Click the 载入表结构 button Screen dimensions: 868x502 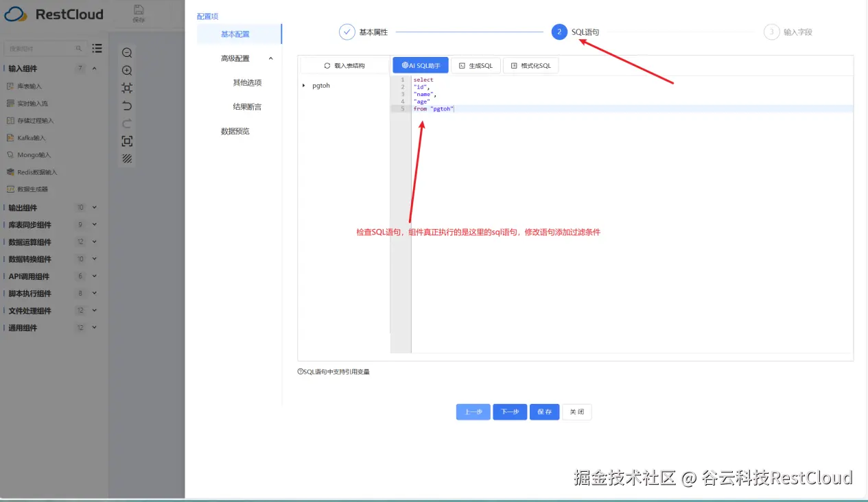344,66
